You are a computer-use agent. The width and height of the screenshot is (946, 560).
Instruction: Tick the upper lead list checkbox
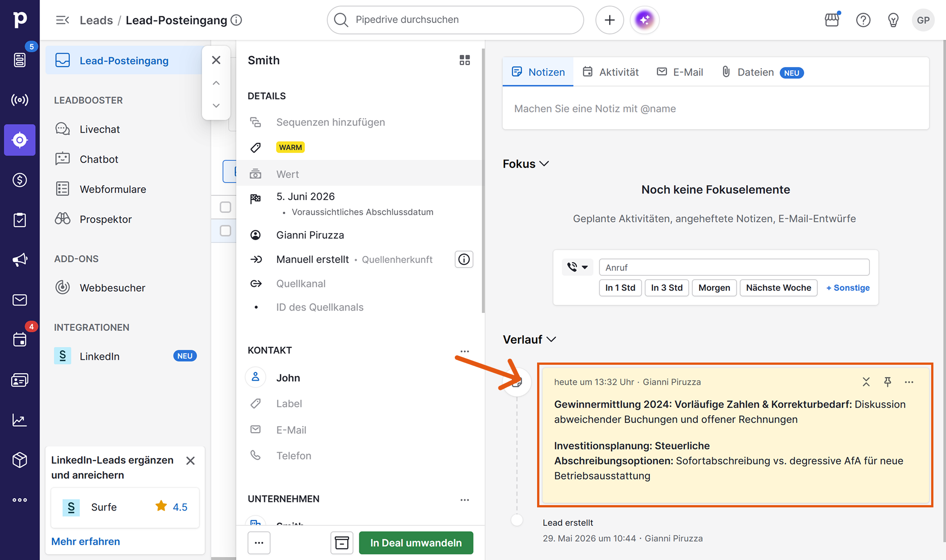coord(225,207)
